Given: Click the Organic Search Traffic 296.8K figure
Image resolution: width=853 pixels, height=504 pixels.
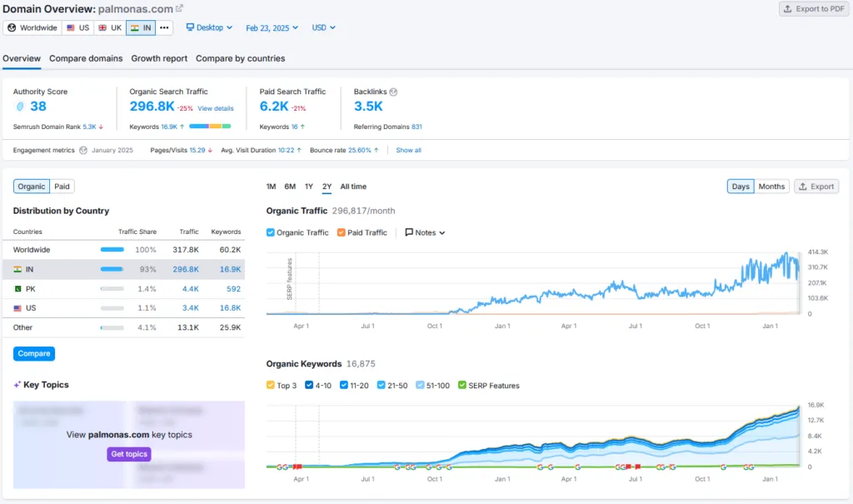Looking at the screenshot, I should click(x=152, y=106).
